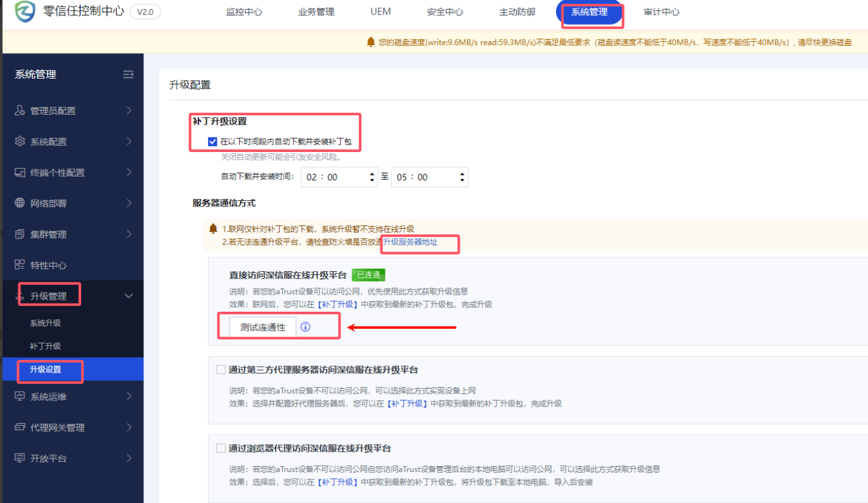
Task: Click the 系统配置 gear icon
Action: point(20,141)
